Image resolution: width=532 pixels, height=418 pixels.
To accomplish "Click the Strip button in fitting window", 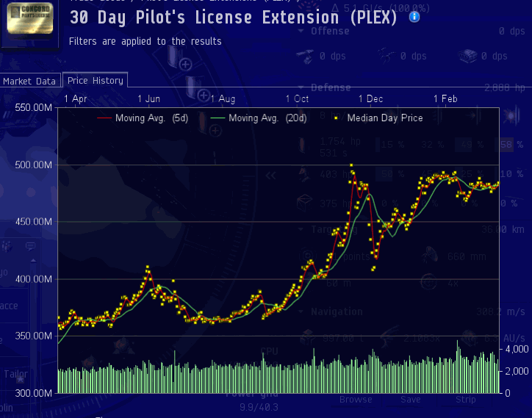I will 466,400.
